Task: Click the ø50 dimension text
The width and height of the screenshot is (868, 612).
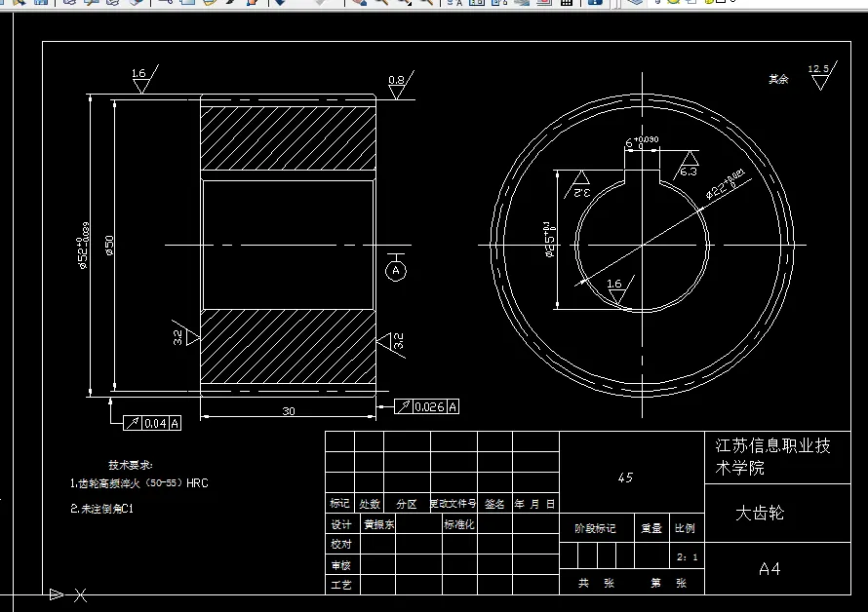Action: pos(109,246)
